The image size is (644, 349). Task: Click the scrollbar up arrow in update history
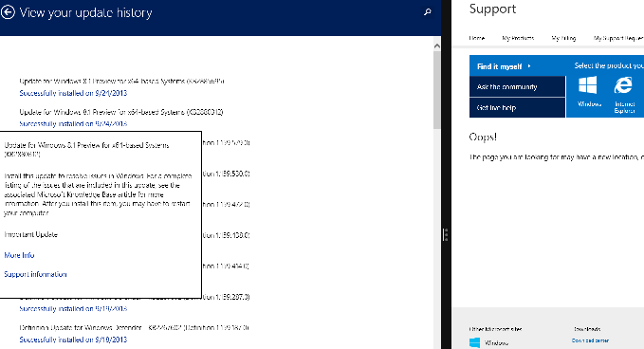click(436, 46)
